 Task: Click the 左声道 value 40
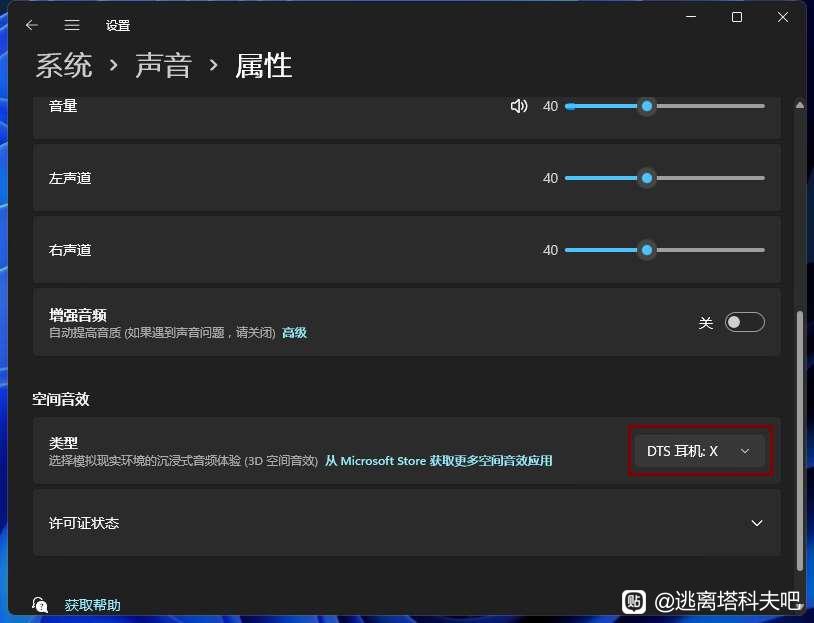tap(550, 178)
